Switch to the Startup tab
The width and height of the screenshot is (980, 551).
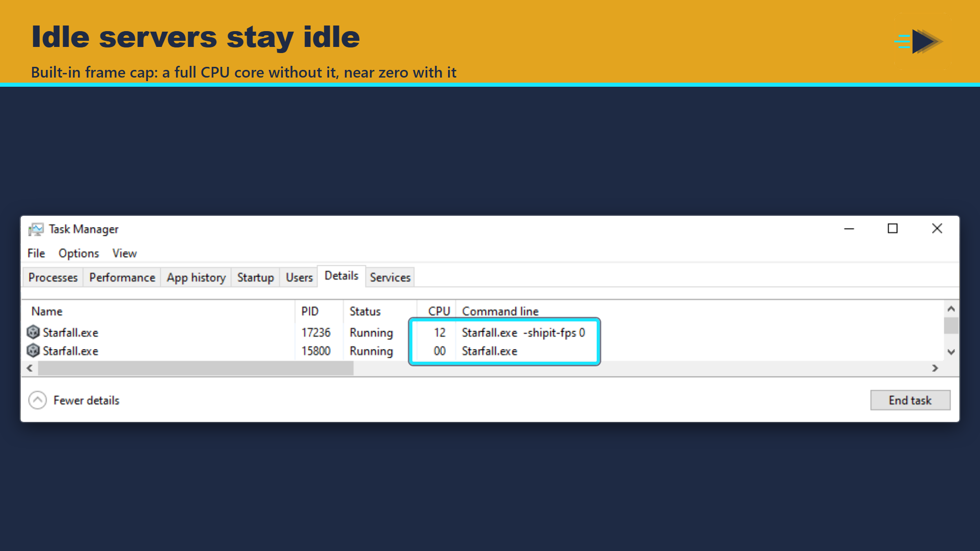(x=255, y=278)
